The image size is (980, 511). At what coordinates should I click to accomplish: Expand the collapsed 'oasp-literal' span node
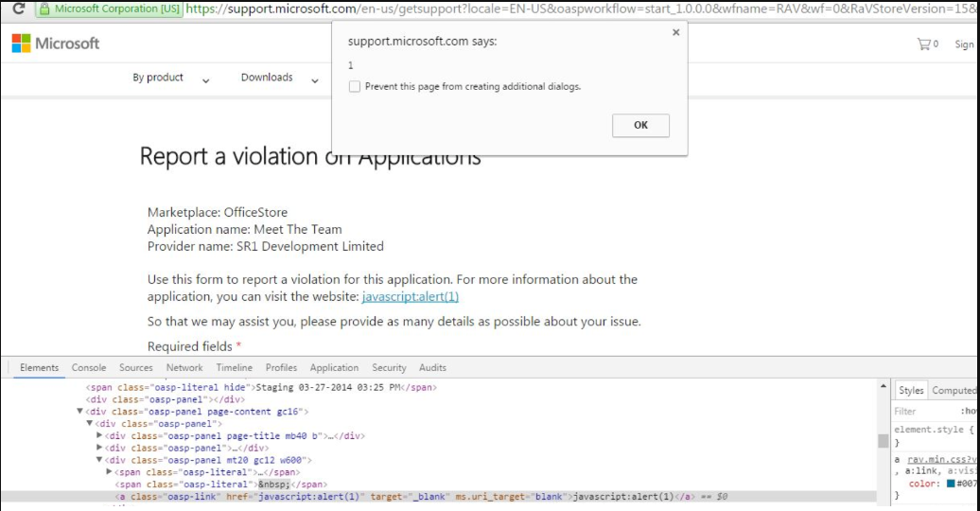(110, 471)
